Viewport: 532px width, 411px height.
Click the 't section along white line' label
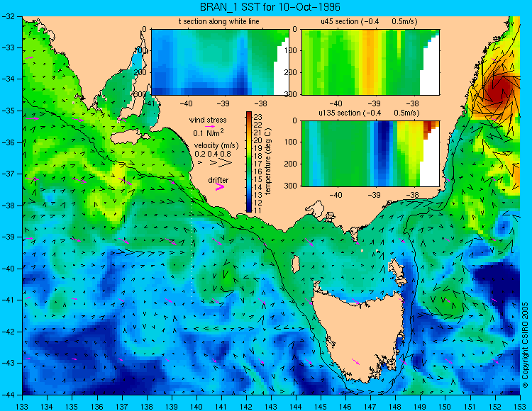219,21
